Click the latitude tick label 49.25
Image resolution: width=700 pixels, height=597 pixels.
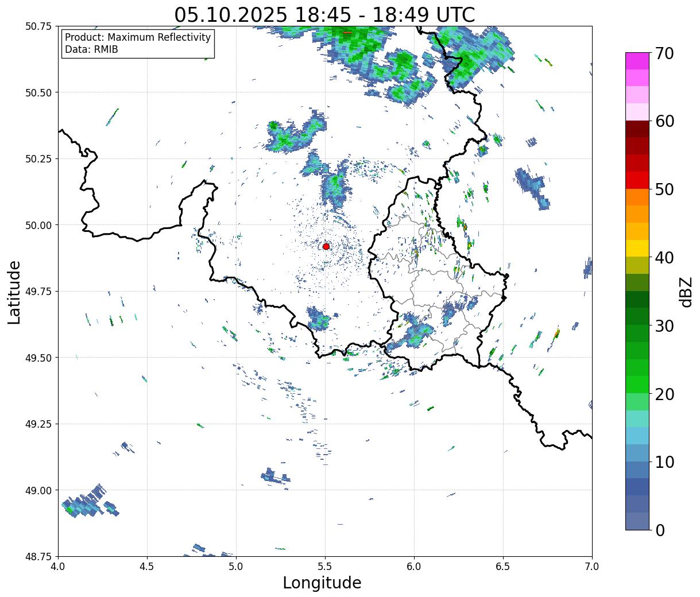[38, 424]
